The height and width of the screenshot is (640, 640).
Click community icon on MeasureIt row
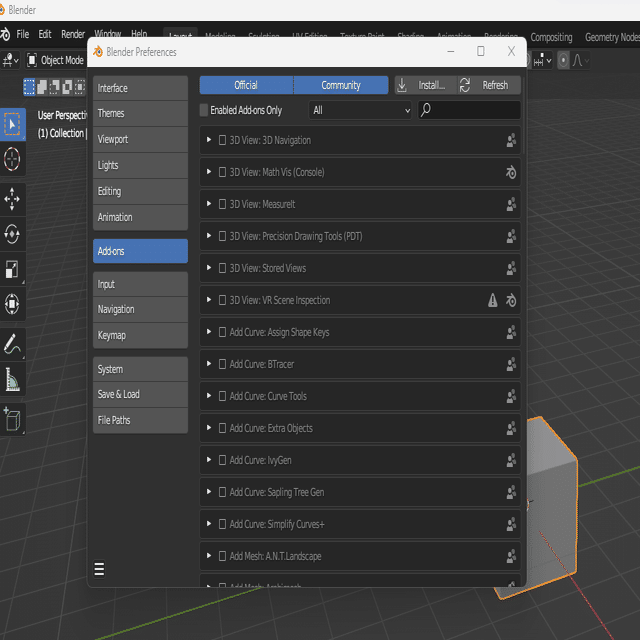pos(511,204)
